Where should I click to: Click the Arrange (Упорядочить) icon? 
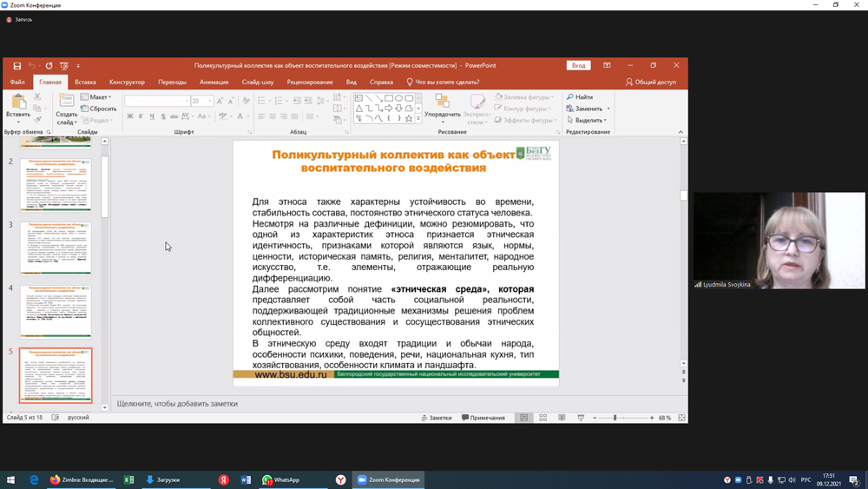click(x=443, y=102)
